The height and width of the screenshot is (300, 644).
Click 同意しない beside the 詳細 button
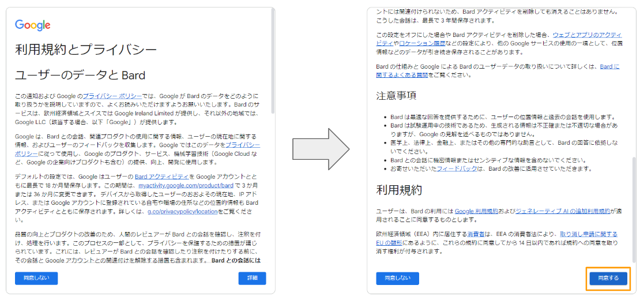pos(36,278)
